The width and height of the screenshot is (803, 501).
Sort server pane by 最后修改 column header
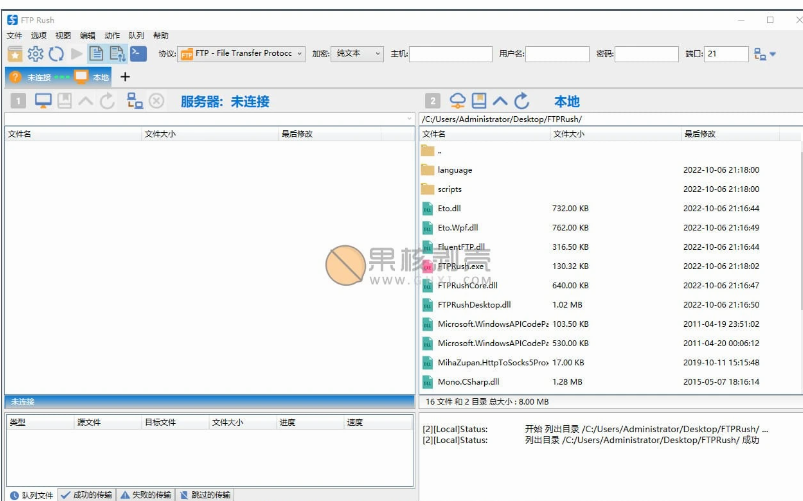point(330,134)
